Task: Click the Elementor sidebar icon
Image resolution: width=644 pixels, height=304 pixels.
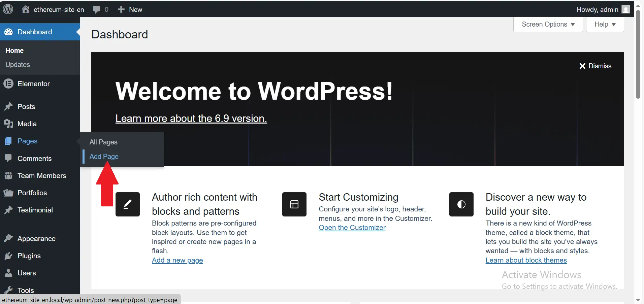Action: (8, 84)
